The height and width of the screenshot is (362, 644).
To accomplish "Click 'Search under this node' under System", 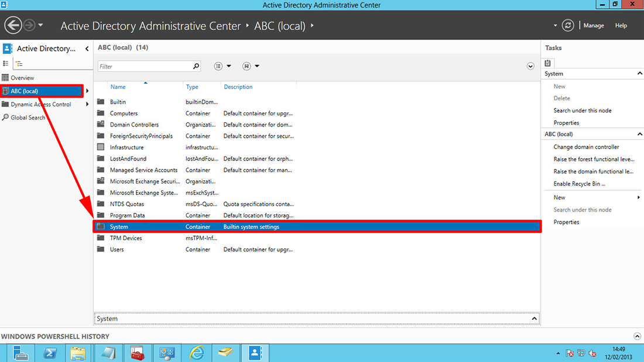I will [x=583, y=111].
